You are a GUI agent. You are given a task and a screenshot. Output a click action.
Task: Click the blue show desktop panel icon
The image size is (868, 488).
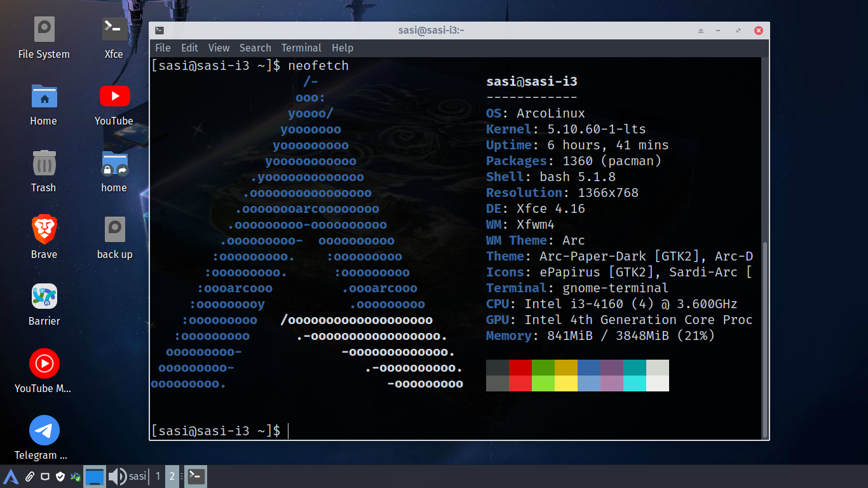coord(95,477)
